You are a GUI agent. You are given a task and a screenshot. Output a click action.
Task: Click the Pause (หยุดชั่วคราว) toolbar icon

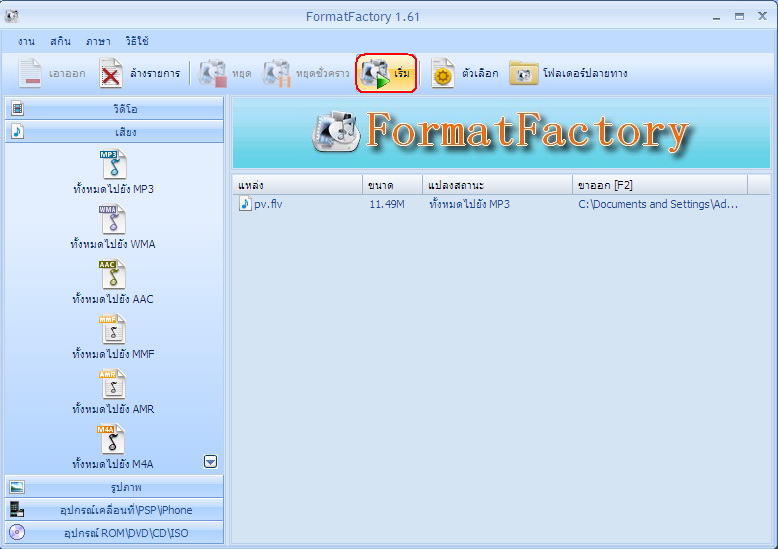point(276,73)
